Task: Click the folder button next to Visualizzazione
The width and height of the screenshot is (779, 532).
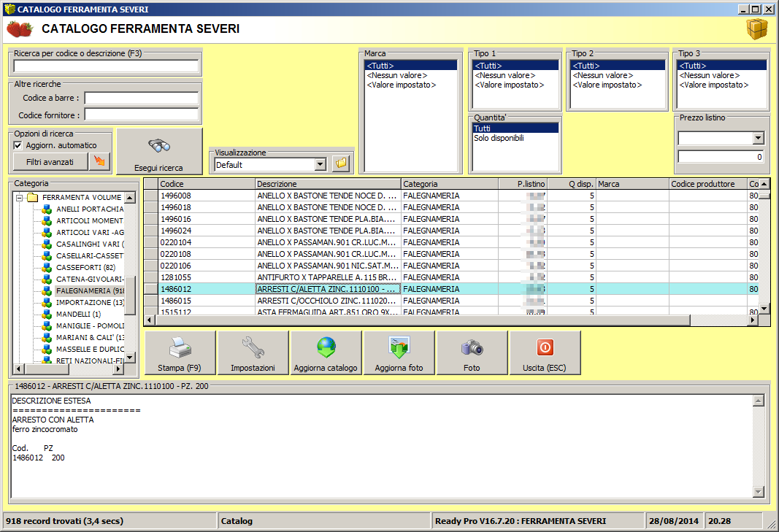Action: (342, 163)
